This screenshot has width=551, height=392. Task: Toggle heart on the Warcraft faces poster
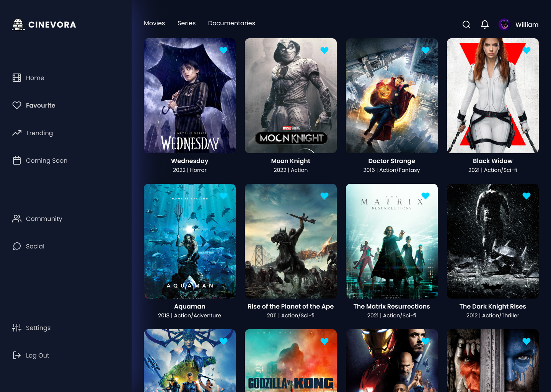[527, 341]
